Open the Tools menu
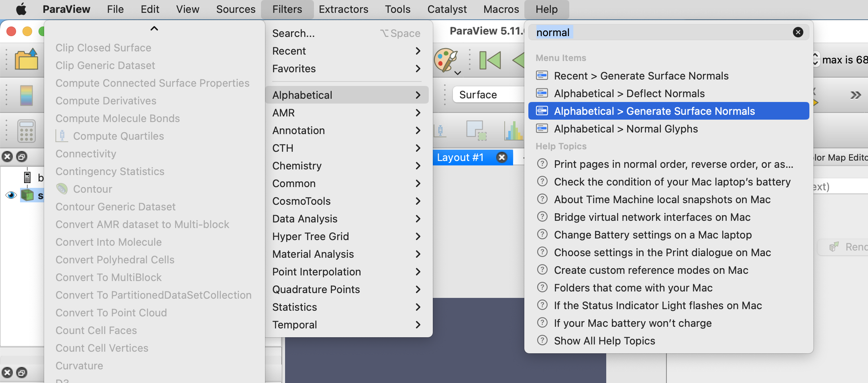The width and height of the screenshot is (868, 383). pyautogui.click(x=397, y=9)
